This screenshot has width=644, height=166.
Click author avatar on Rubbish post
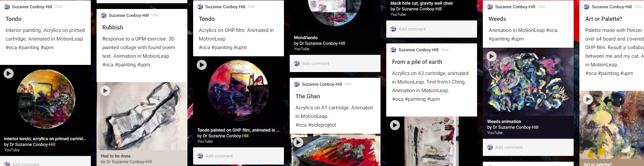coord(104,15)
